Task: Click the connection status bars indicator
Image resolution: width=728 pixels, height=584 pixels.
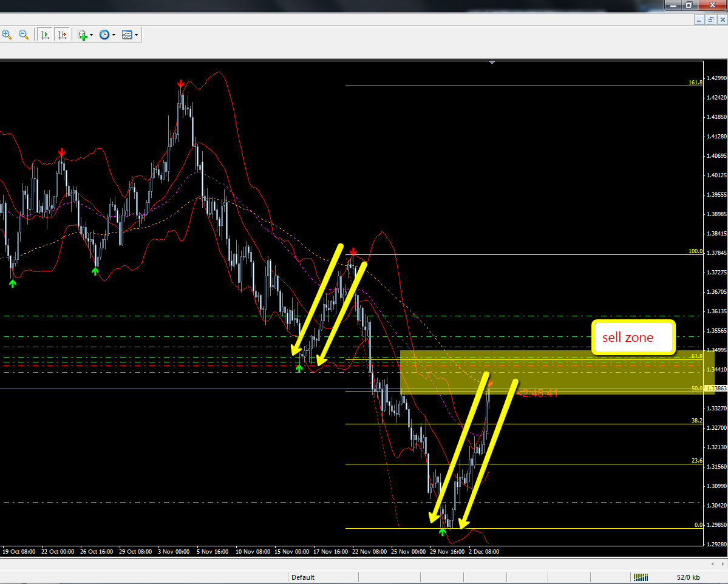Action: point(641,577)
